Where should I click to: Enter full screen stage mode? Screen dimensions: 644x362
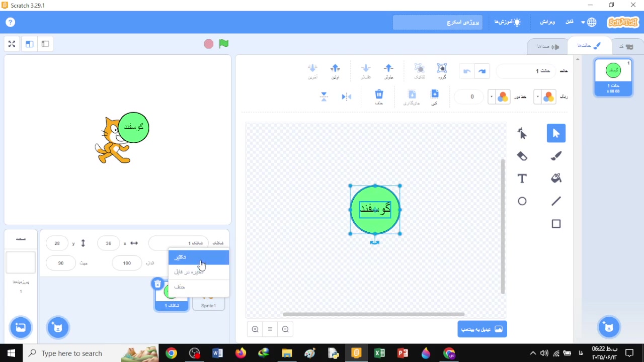(12, 44)
